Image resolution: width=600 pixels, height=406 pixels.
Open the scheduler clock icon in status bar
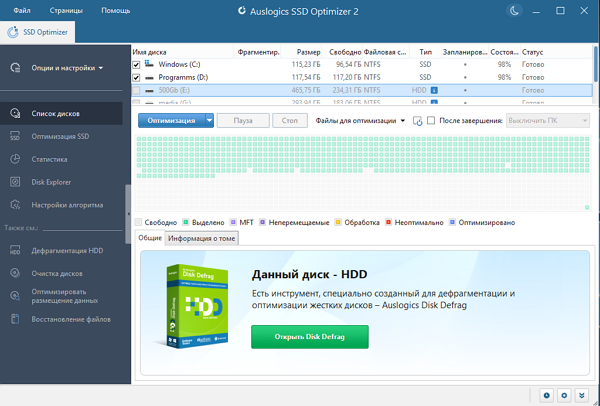coord(546,396)
